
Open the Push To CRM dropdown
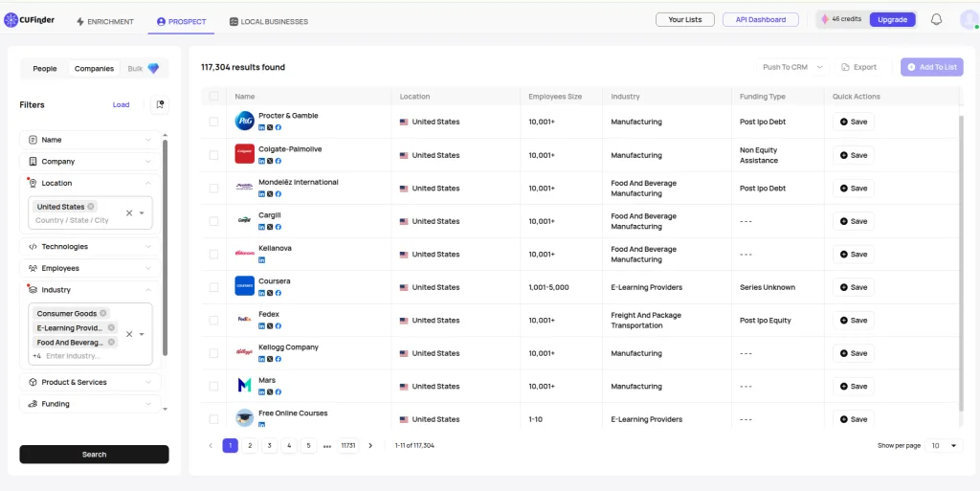(x=791, y=67)
